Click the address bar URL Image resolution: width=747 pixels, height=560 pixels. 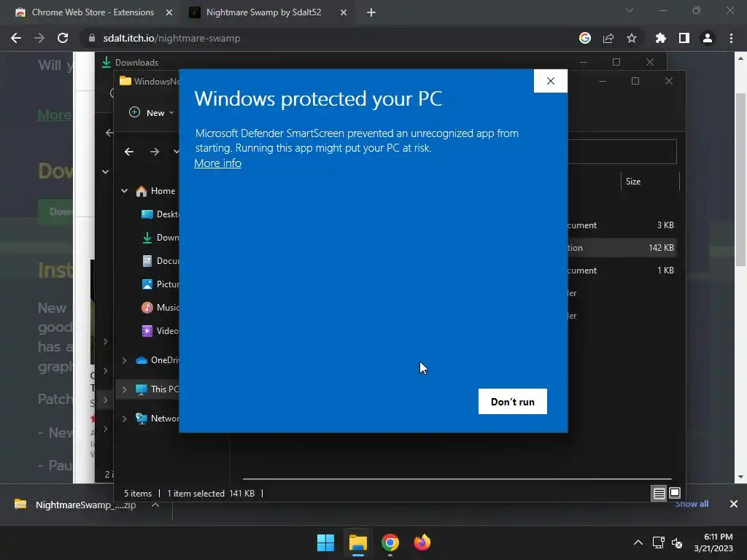[171, 38]
